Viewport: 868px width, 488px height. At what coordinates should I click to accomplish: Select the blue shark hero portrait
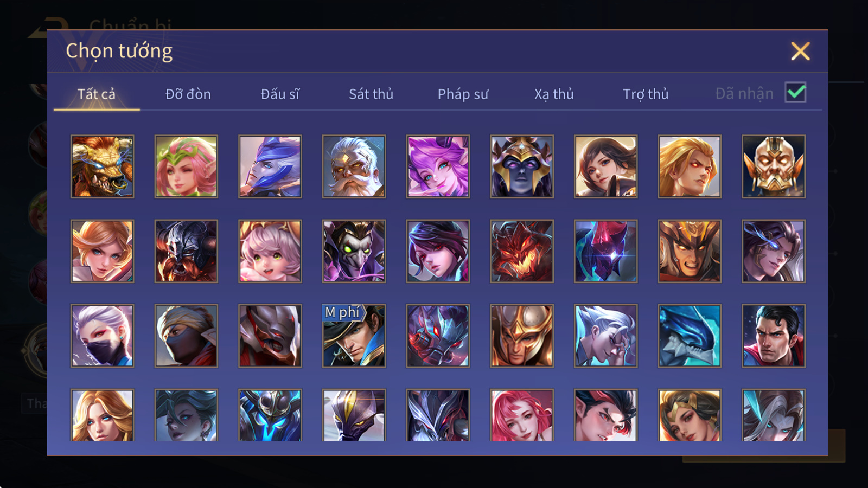tap(690, 336)
